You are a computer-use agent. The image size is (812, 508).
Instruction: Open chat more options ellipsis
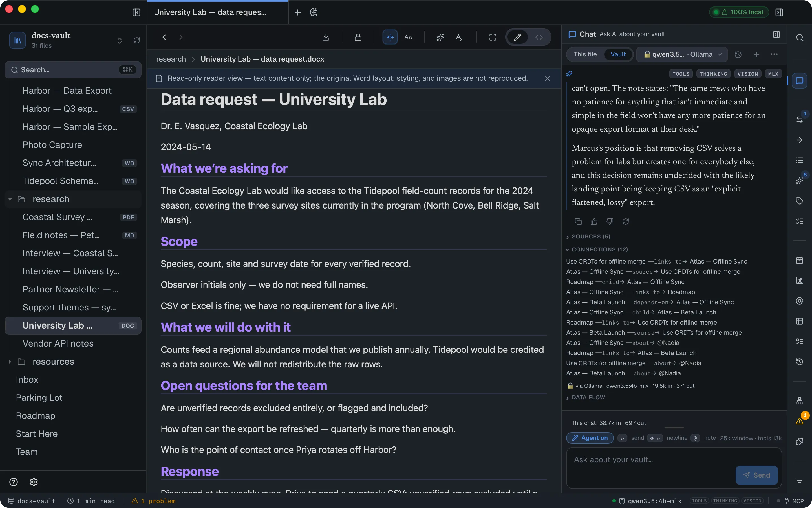[x=774, y=54]
